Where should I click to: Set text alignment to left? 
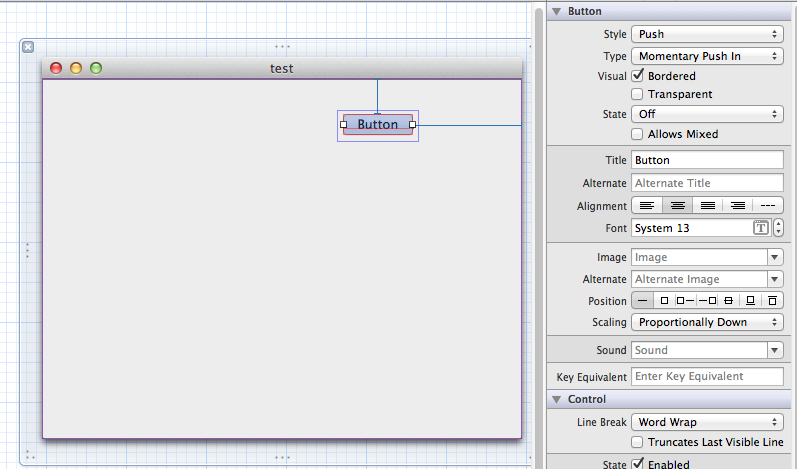coord(647,206)
